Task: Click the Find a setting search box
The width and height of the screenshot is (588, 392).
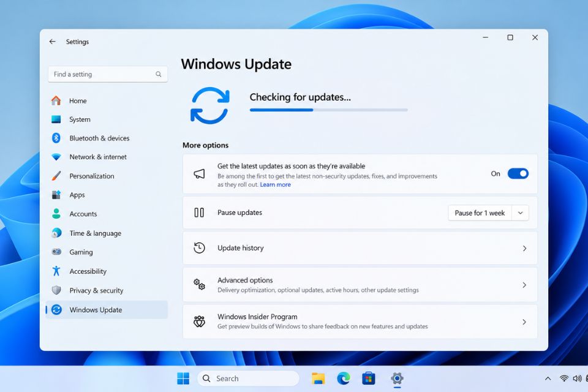Action: (108, 74)
